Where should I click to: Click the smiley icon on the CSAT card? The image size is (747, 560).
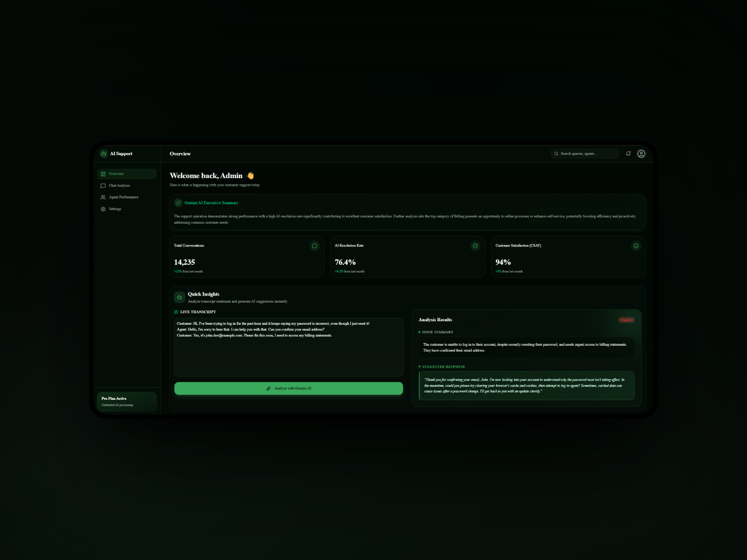pyautogui.click(x=636, y=246)
